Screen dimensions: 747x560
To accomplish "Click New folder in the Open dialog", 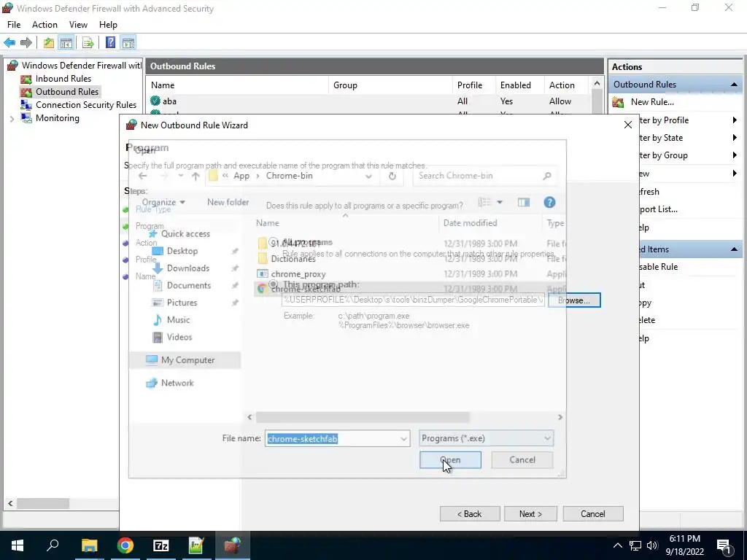I will (228, 203).
